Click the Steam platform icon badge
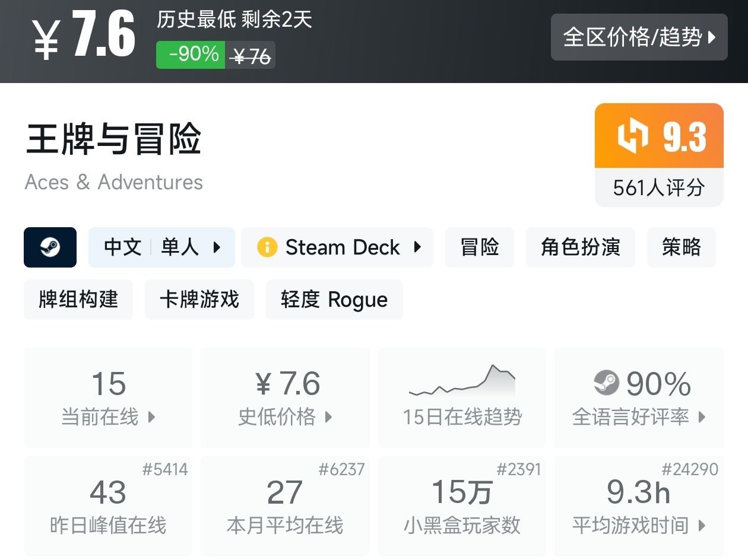The height and width of the screenshot is (560, 748). 50,247
